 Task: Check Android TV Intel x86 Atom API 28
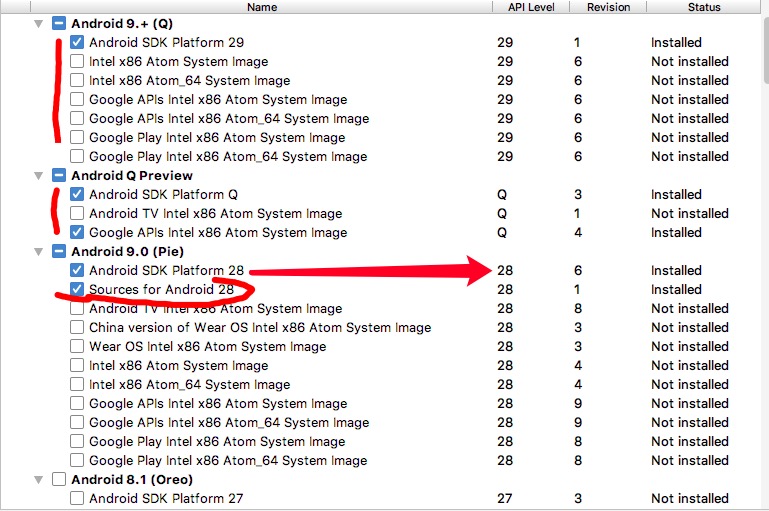coord(77,308)
